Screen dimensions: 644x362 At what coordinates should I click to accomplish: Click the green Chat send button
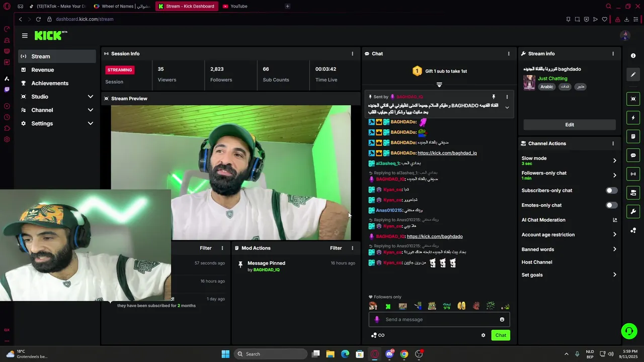pyautogui.click(x=501, y=335)
